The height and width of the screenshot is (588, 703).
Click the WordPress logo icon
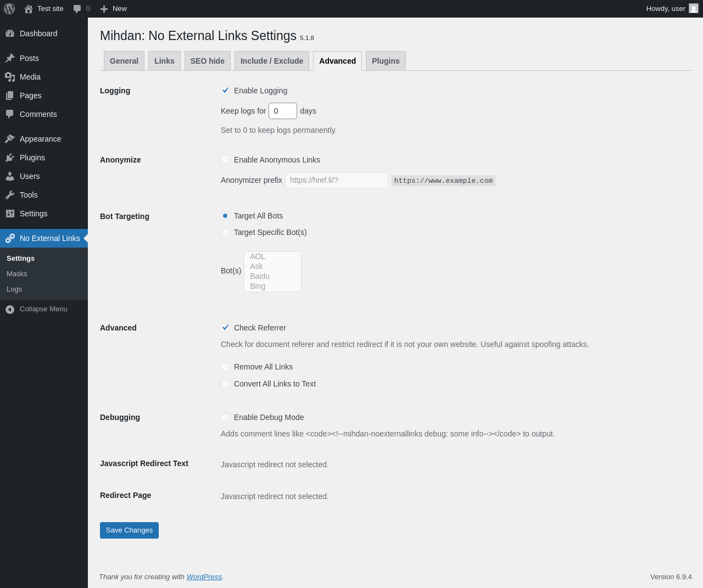(9, 9)
